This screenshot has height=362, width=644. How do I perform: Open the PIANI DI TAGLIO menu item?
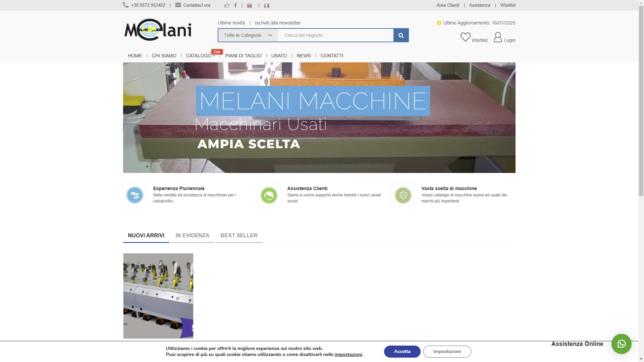click(243, 56)
